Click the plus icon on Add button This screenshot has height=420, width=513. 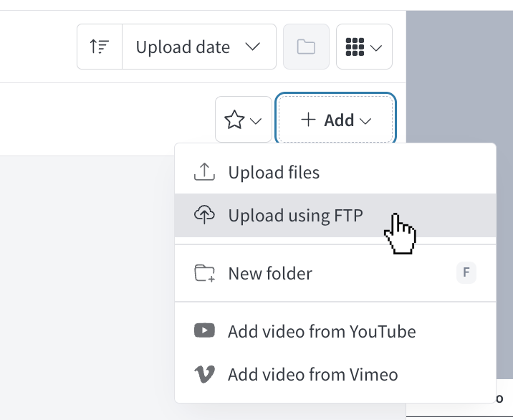pyautogui.click(x=309, y=120)
